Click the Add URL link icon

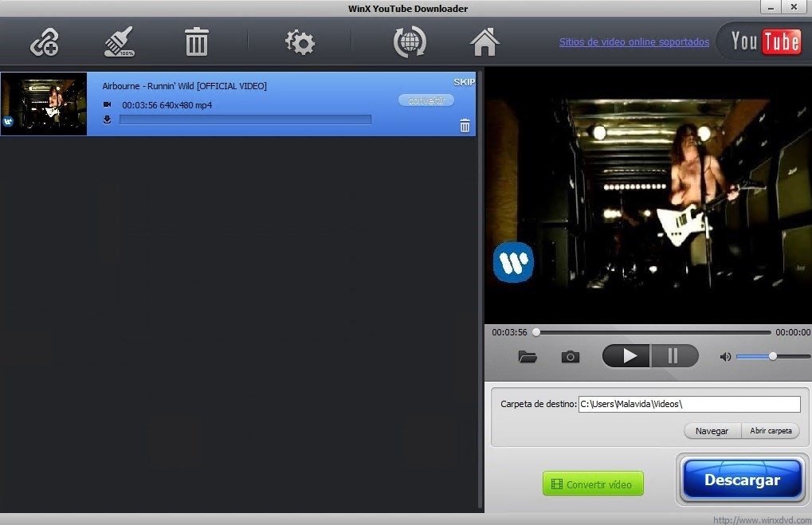pos(45,42)
